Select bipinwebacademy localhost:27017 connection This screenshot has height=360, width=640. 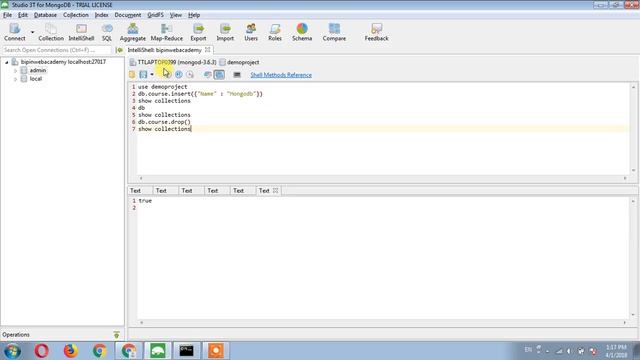63,62
